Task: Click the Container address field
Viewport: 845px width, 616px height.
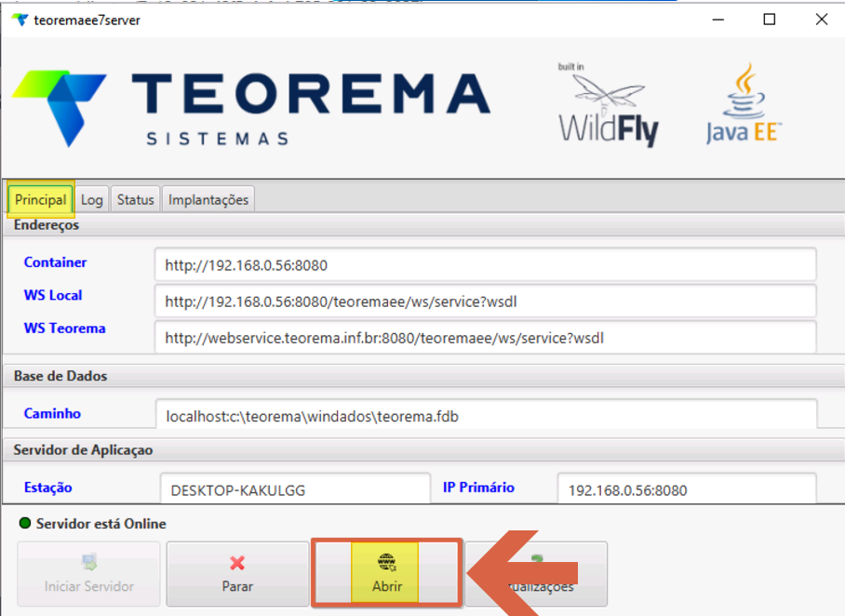Action: pyautogui.click(x=485, y=264)
